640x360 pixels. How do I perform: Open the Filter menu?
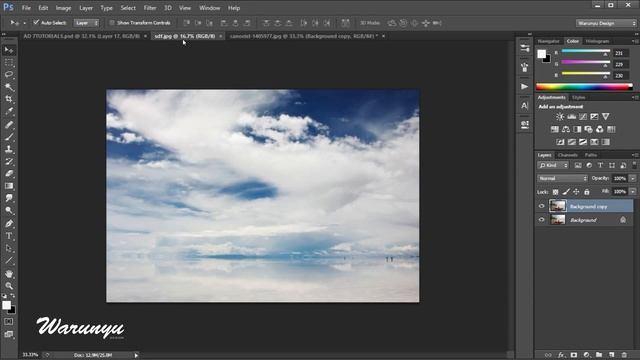(x=150, y=8)
